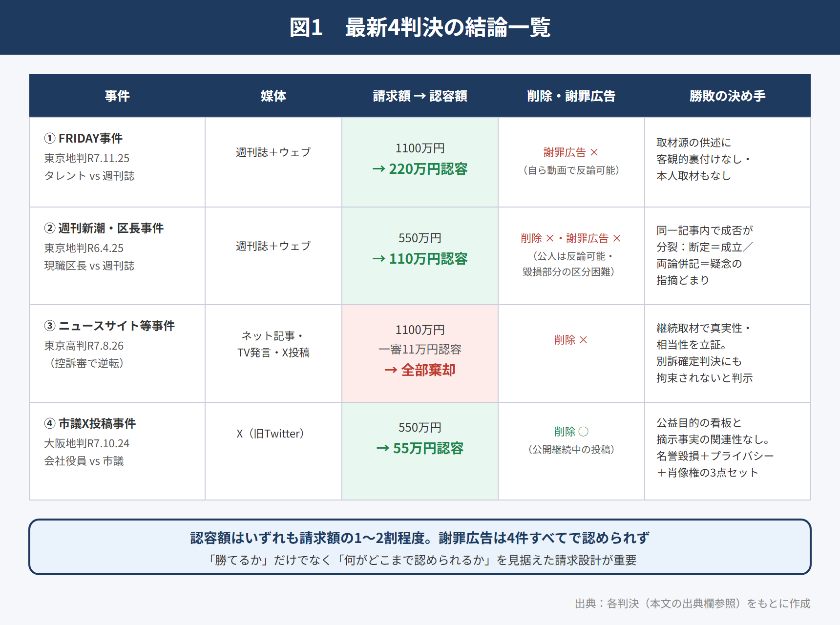Click the note 毀損部分の区分困難)
840x625 pixels.
568,271
